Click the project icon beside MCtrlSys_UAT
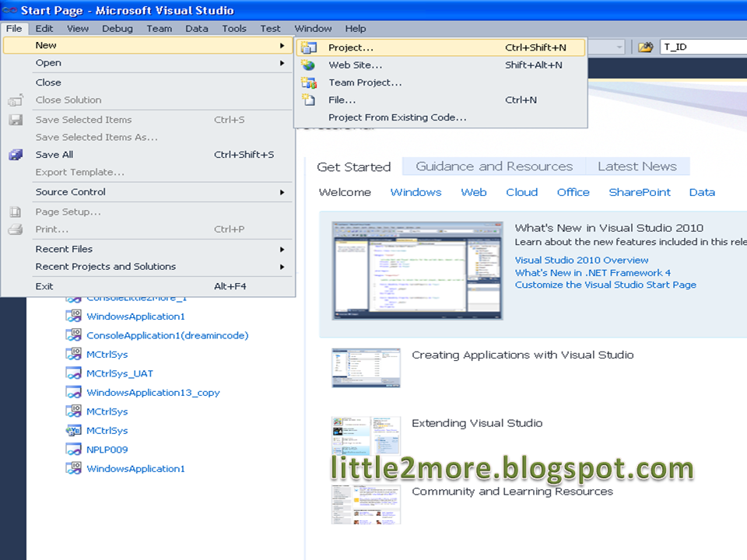This screenshot has height=560, width=747. pyautogui.click(x=73, y=373)
